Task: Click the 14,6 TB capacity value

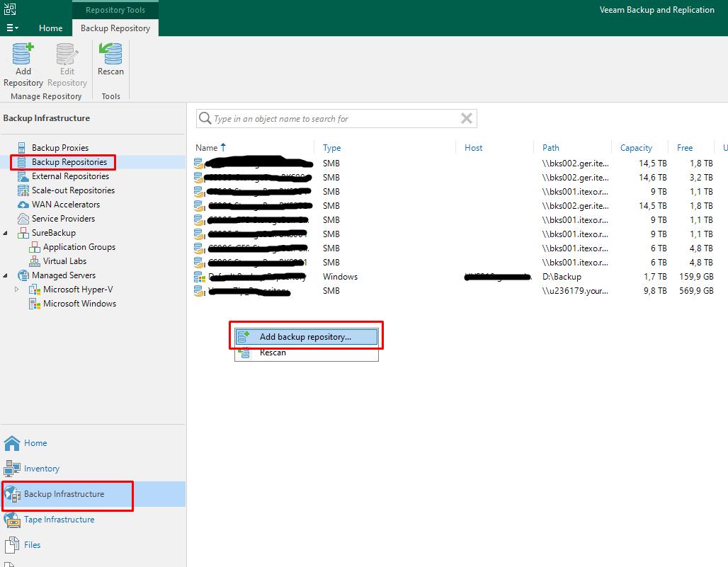Action: click(x=652, y=178)
